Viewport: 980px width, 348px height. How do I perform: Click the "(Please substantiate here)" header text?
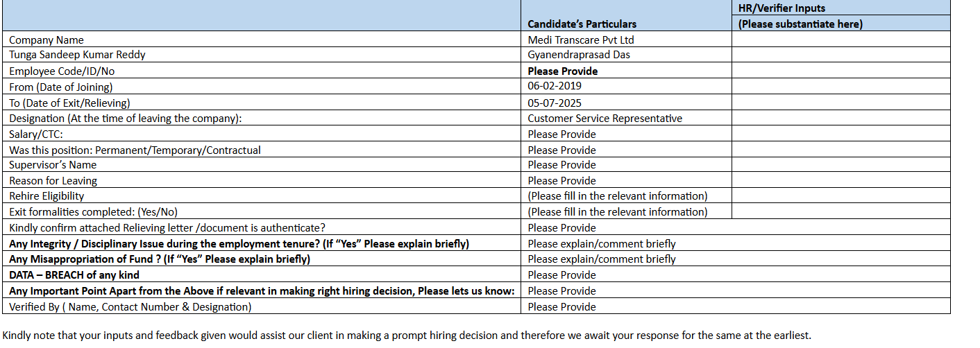pos(800,24)
